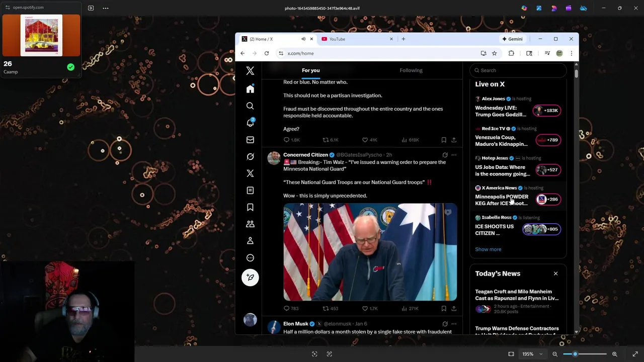Bookmark this page with the star icon

[495, 53]
